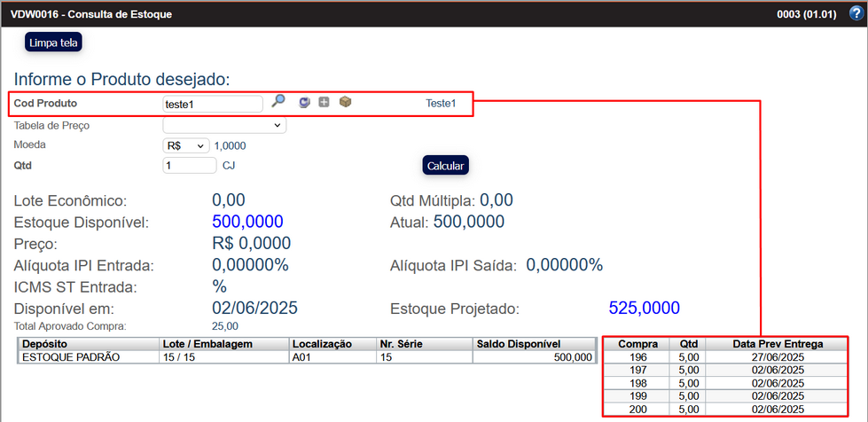The height and width of the screenshot is (422, 868).
Task: Click the Data Prev Entrega column header
Action: 777,344
